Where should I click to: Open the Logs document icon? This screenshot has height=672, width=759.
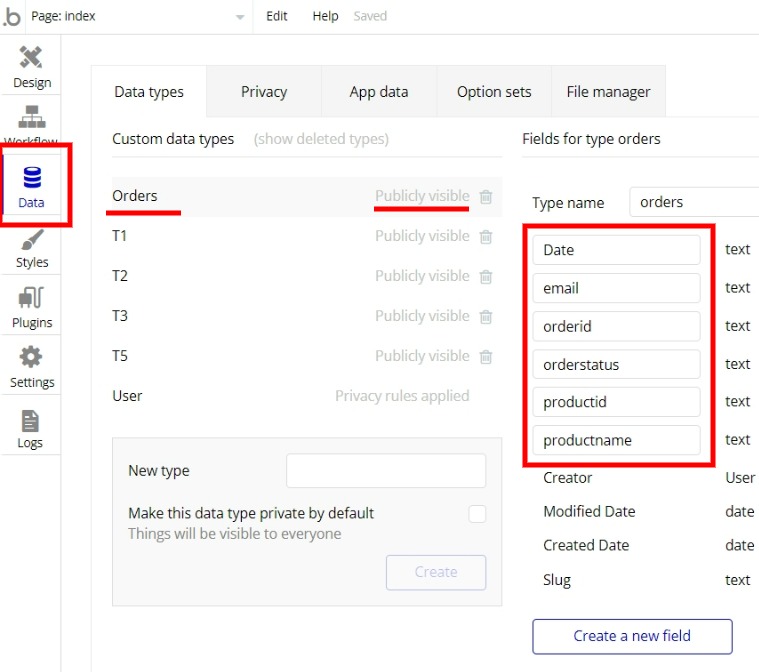[x=30, y=421]
